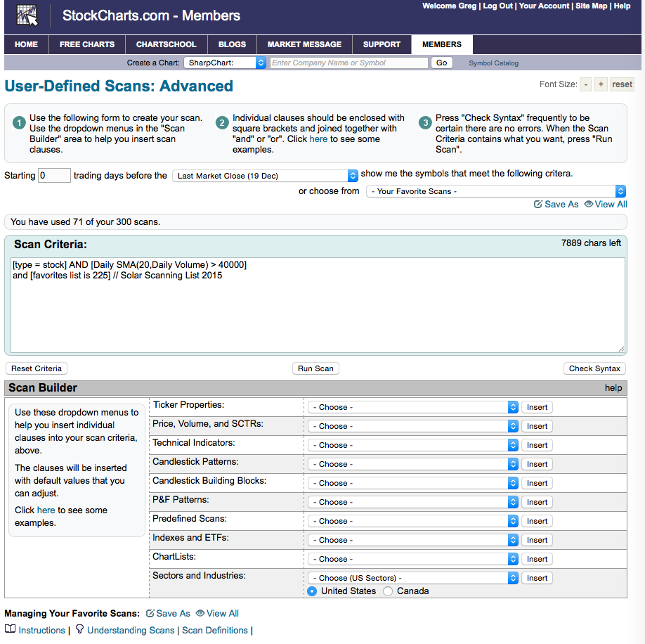645x644 pixels.
Task: Click the Reset Criteria button
Action: (x=37, y=368)
